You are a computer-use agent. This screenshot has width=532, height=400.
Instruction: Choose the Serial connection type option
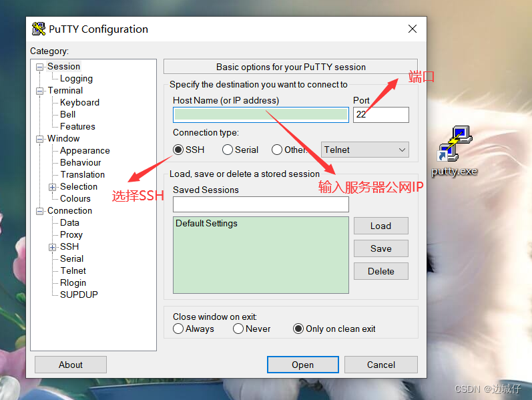tap(228, 150)
